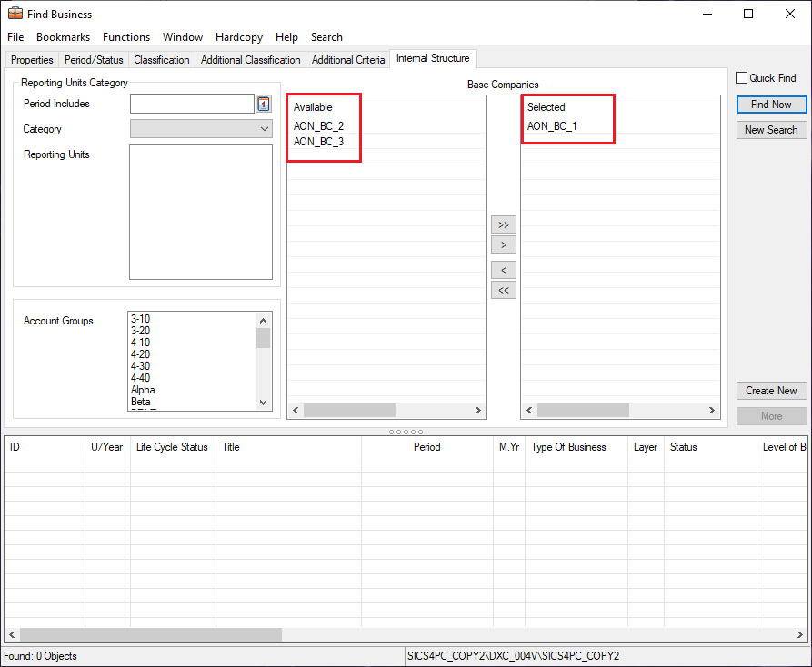This screenshot has height=667, width=812.
Task: Open the Category dropdown
Action: tap(201, 129)
